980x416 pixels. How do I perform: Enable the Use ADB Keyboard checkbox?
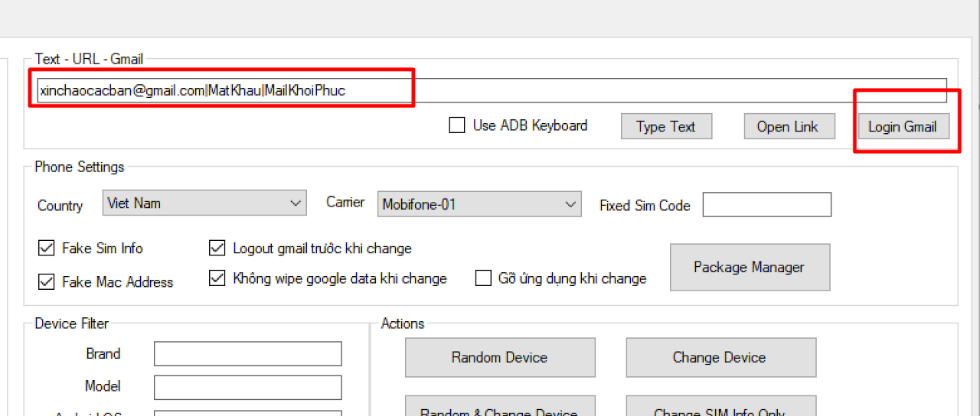[457, 125]
